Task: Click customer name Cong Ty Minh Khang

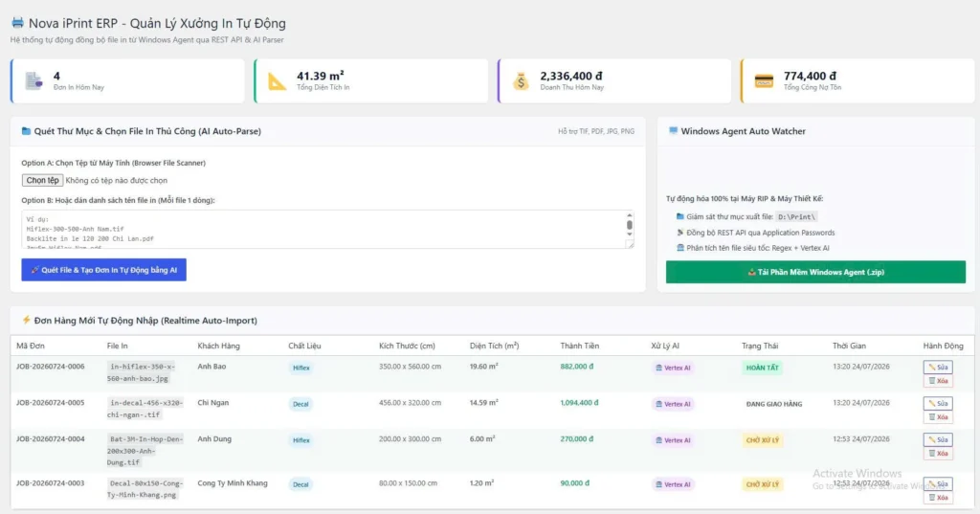Action: [x=233, y=483]
